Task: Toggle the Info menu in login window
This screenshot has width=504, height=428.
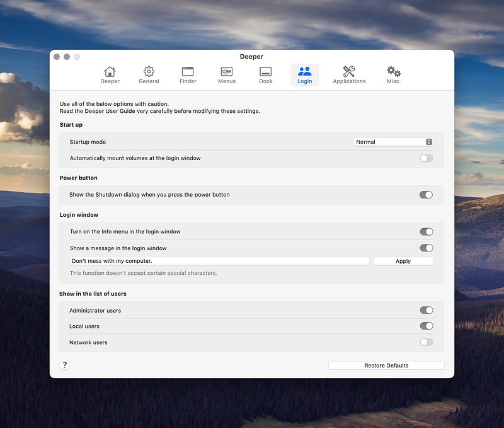Action: pos(427,231)
